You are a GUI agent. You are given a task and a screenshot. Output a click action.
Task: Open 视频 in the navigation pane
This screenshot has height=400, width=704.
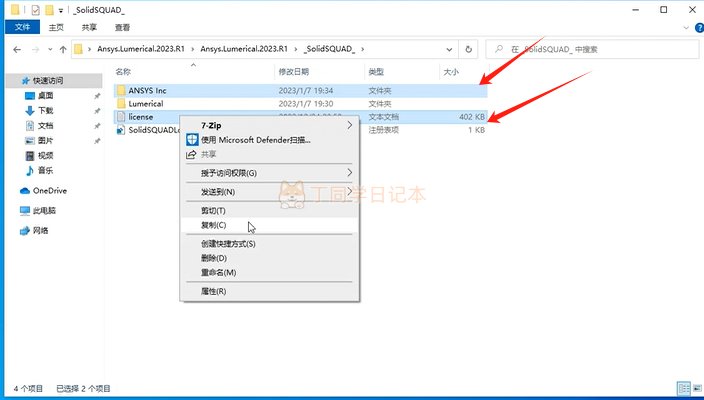tap(45, 155)
